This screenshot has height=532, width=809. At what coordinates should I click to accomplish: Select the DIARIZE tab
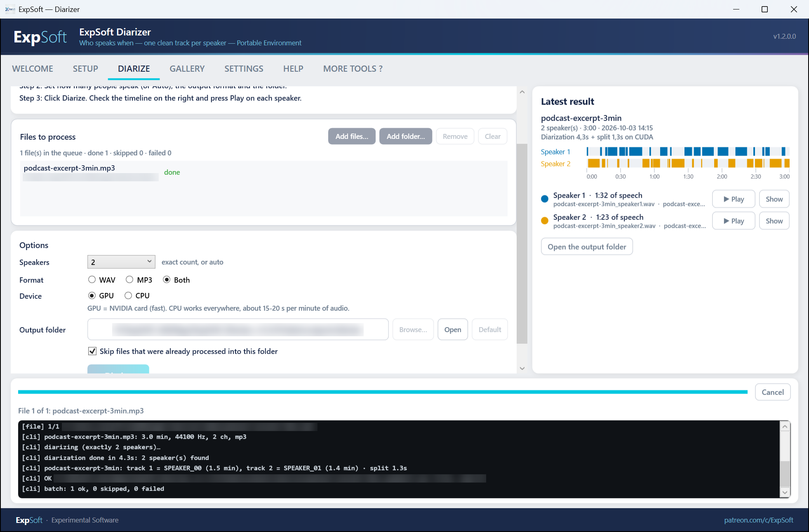coord(134,69)
